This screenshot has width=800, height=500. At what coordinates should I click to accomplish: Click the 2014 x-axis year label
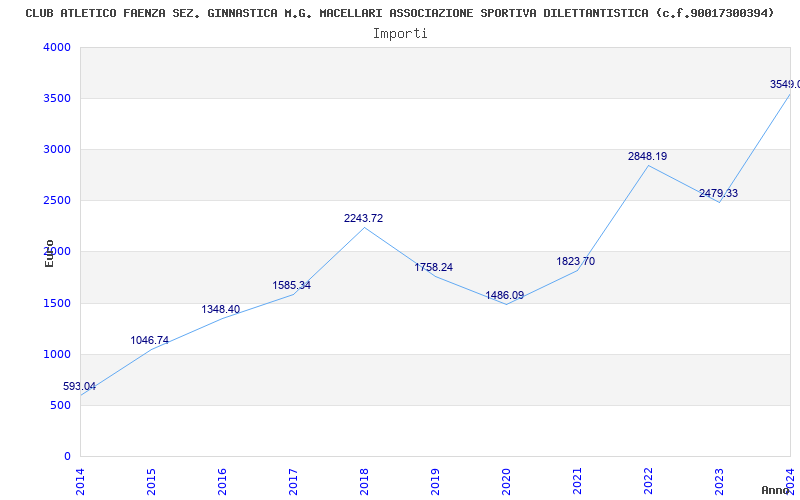click(80, 481)
